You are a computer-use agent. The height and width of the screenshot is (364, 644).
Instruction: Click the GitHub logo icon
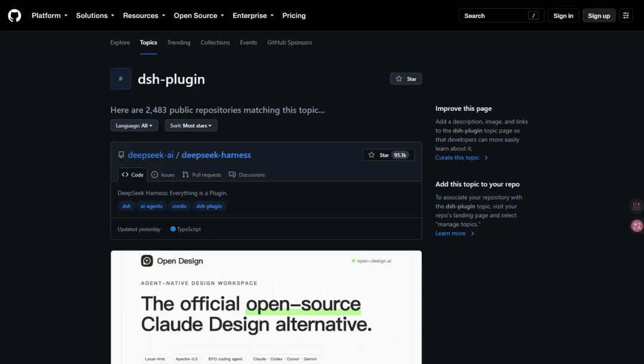click(x=14, y=15)
